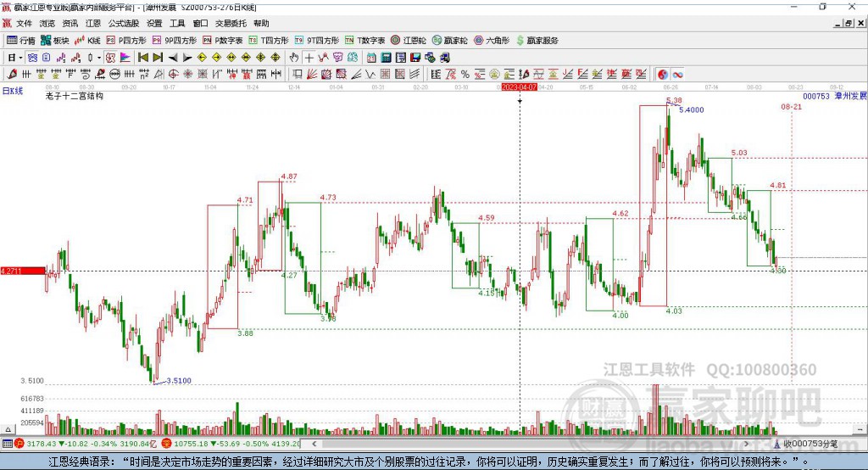Click the red 4.2711 price tag
The height and width of the screenshot is (470, 868).
point(23,271)
